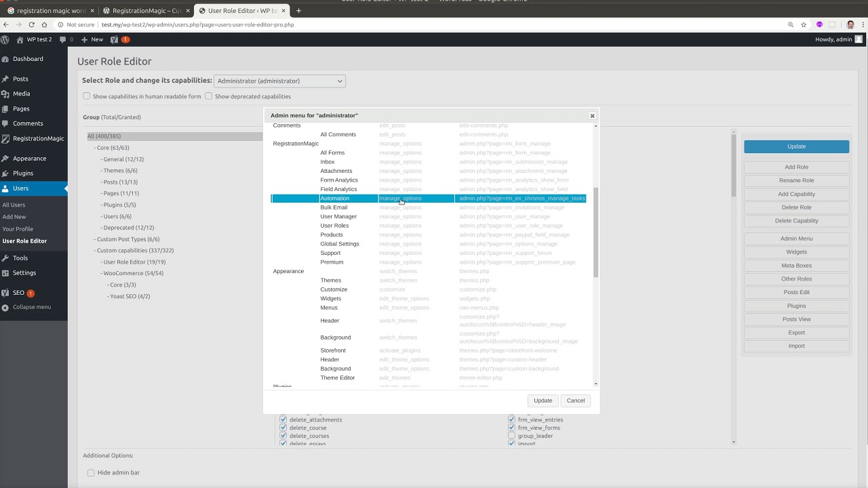Uncheck the delete_courses capability

[283, 436]
